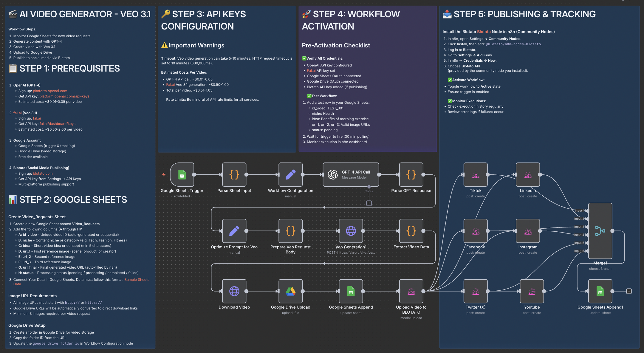Open the Workflow Configuration manual node
Image resolution: width=644 pixels, height=353 pixels.
(290, 175)
